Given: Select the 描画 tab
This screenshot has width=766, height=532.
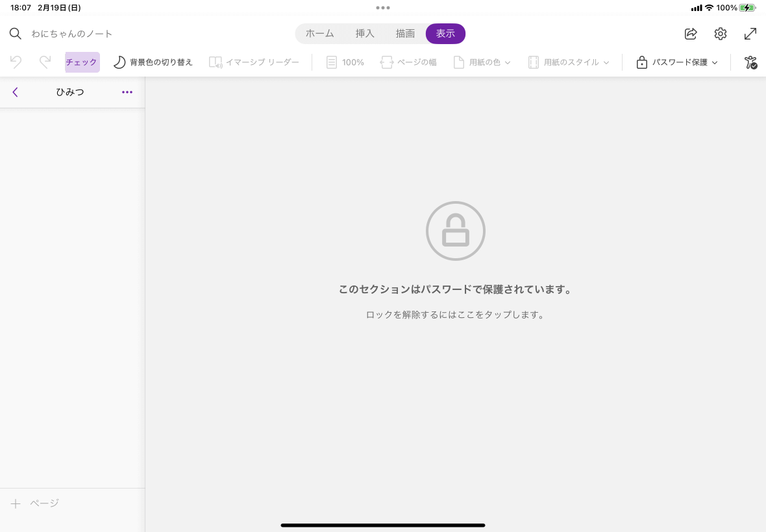Looking at the screenshot, I should pyautogui.click(x=405, y=34).
